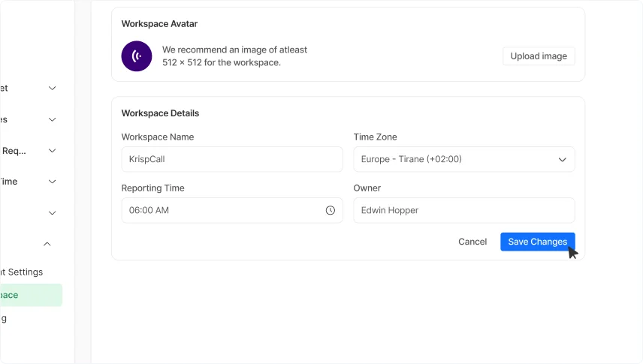Expand the sidebar section ending in "es"
This screenshot has width=643, height=364.
[52, 119]
